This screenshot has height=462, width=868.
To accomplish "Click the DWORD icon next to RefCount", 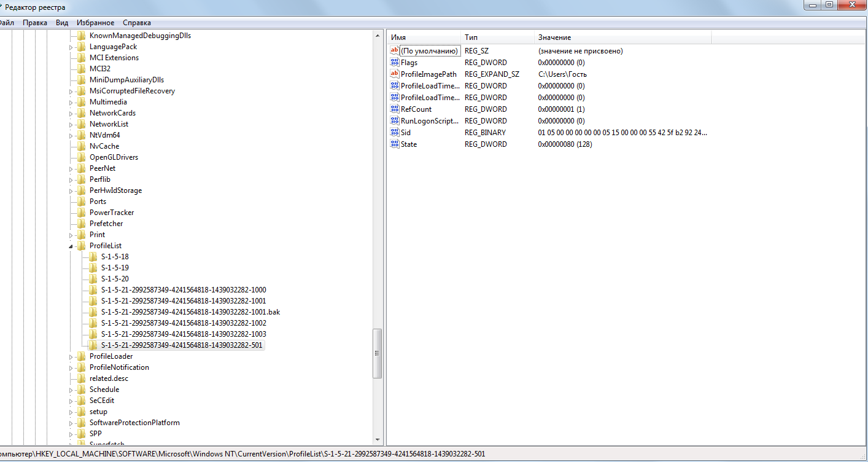I will 395,109.
